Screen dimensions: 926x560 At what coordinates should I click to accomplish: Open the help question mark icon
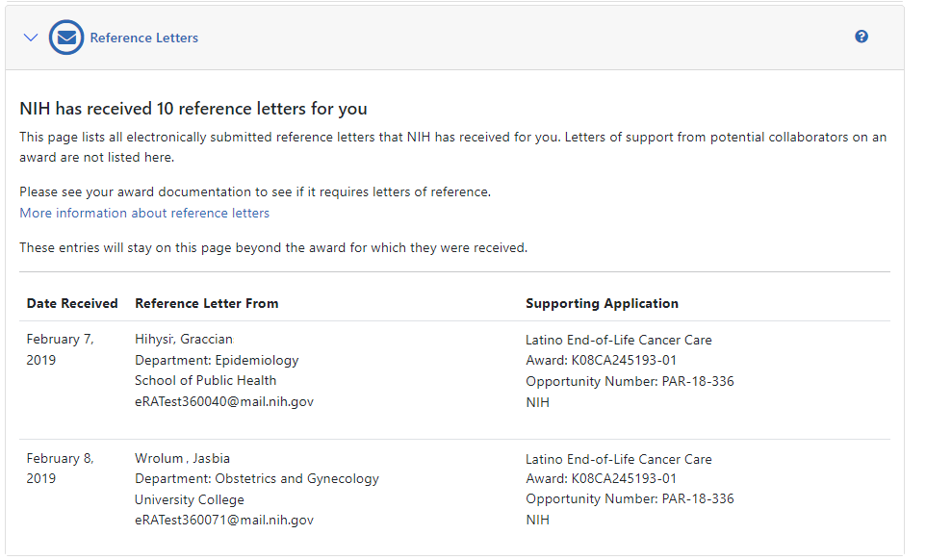point(862,37)
